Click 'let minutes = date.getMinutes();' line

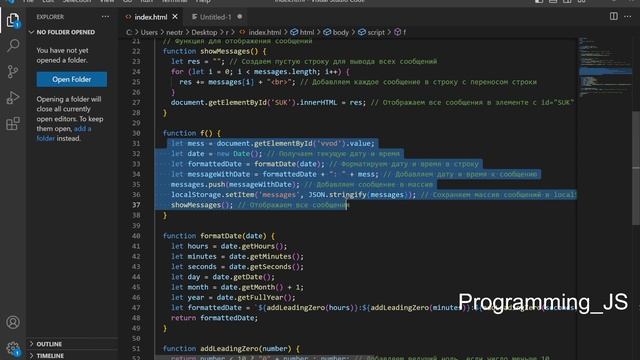237,256
